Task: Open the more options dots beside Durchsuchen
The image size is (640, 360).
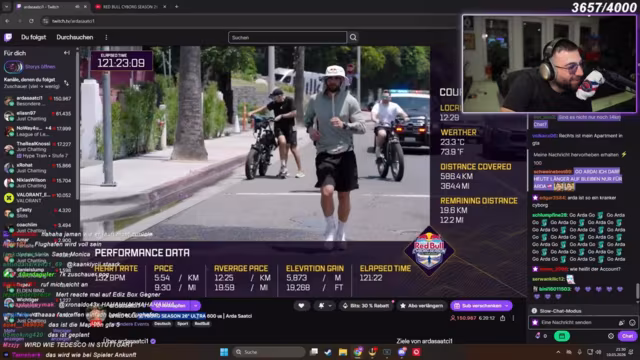Action: pyautogui.click(x=106, y=38)
